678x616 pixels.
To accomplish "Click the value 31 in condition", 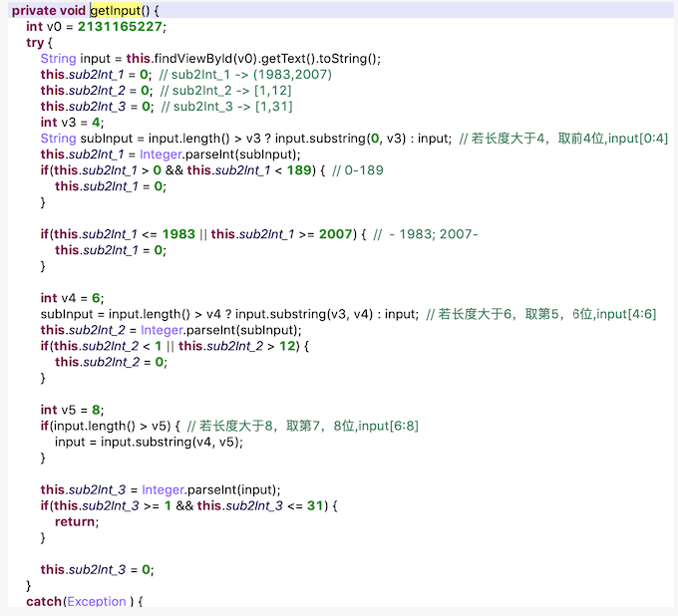I will (x=315, y=505).
